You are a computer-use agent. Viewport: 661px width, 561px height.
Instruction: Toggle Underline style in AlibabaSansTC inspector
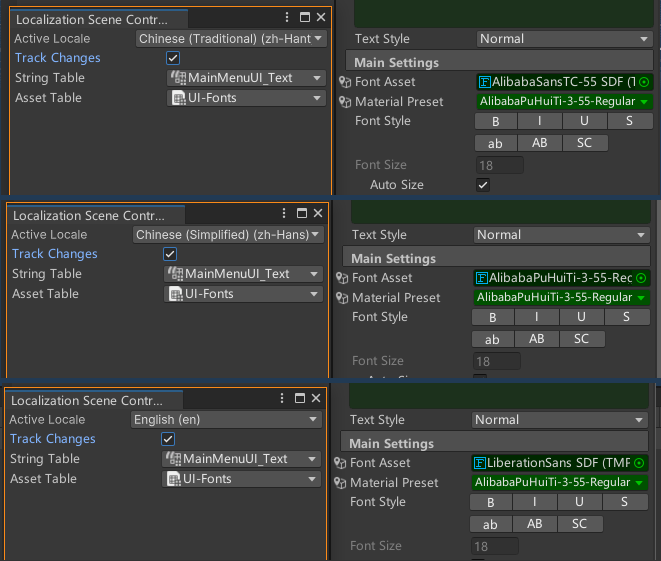[x=585, y=121]
